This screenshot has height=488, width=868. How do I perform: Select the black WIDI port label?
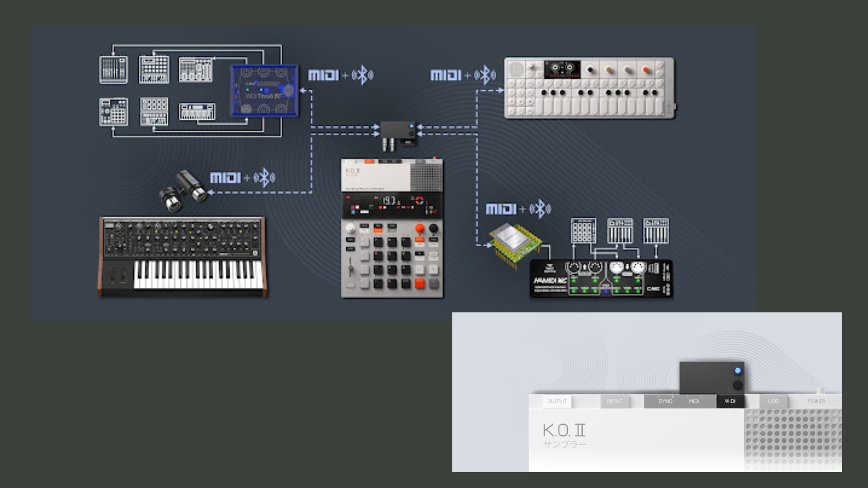click(730, 401)
